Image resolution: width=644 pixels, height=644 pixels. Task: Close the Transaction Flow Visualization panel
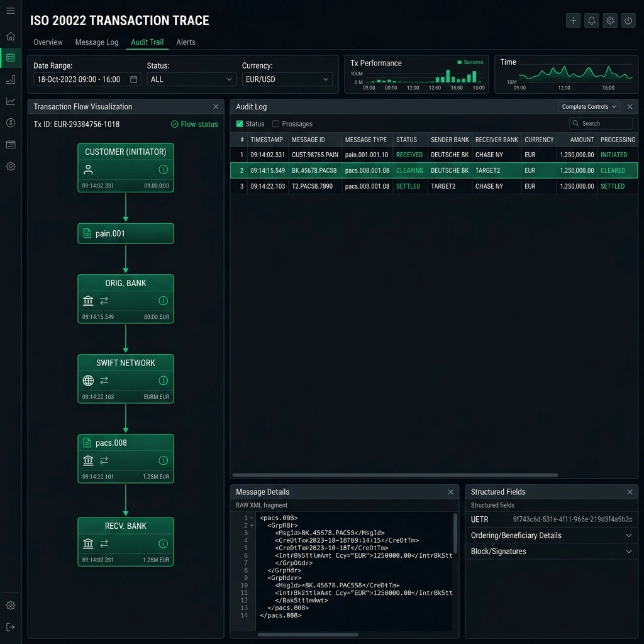(216, 106)
